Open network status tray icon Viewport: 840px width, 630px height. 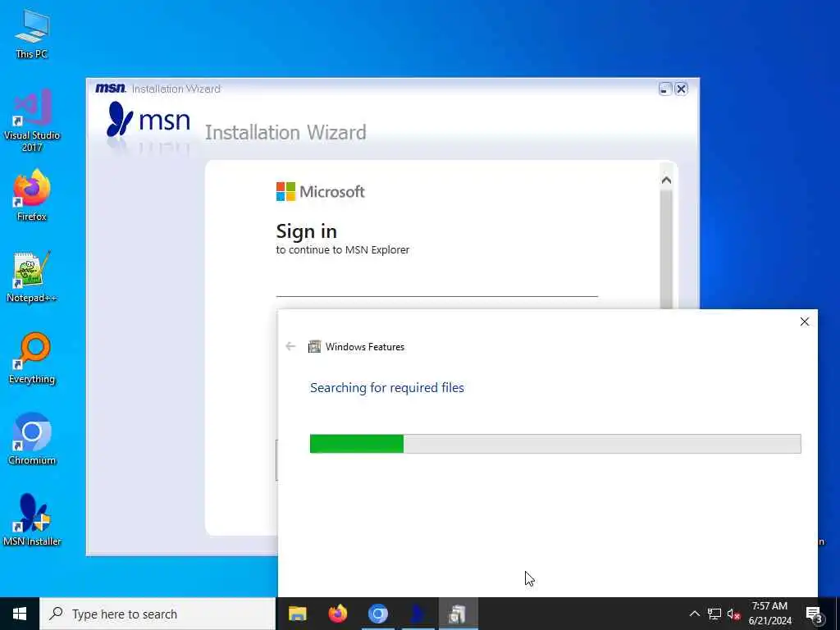pyautogui.click(x=714, y=614)
